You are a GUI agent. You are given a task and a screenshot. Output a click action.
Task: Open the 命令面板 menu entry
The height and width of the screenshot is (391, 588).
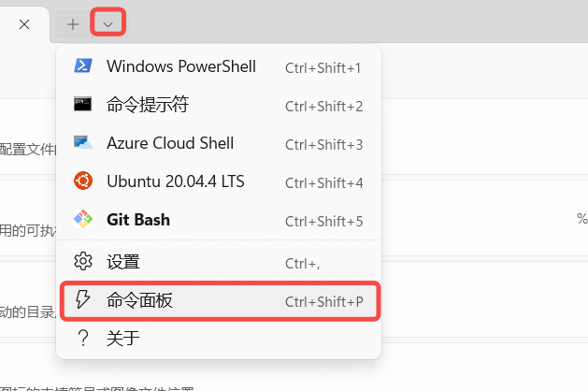click(139, 300)
